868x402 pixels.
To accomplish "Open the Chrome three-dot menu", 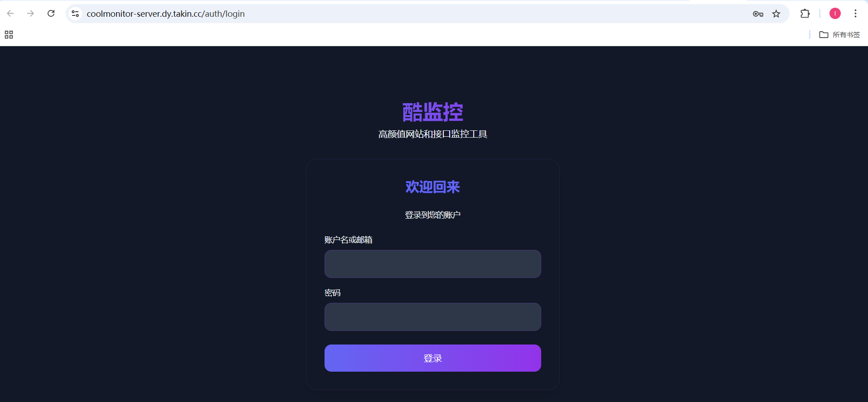I will pos(855,14).
